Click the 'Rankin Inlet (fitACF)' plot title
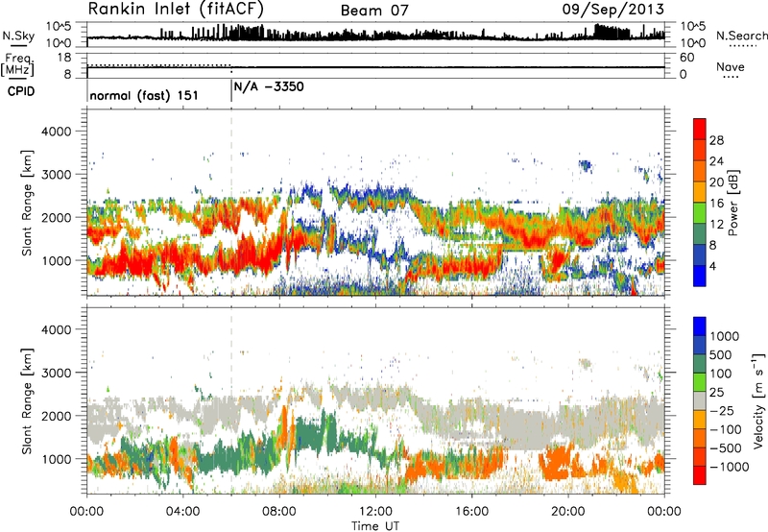Viewport: 768px width, 532px height. coord(176,10)
